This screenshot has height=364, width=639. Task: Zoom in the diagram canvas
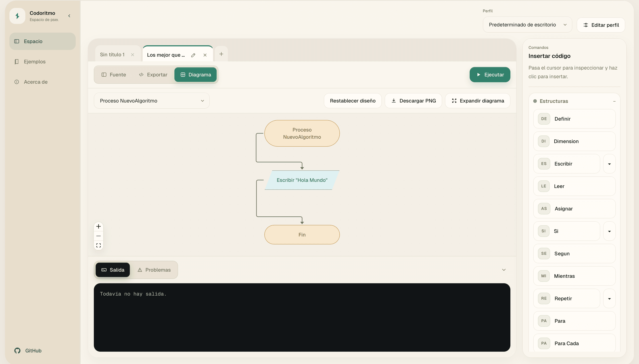click(99, 227)
